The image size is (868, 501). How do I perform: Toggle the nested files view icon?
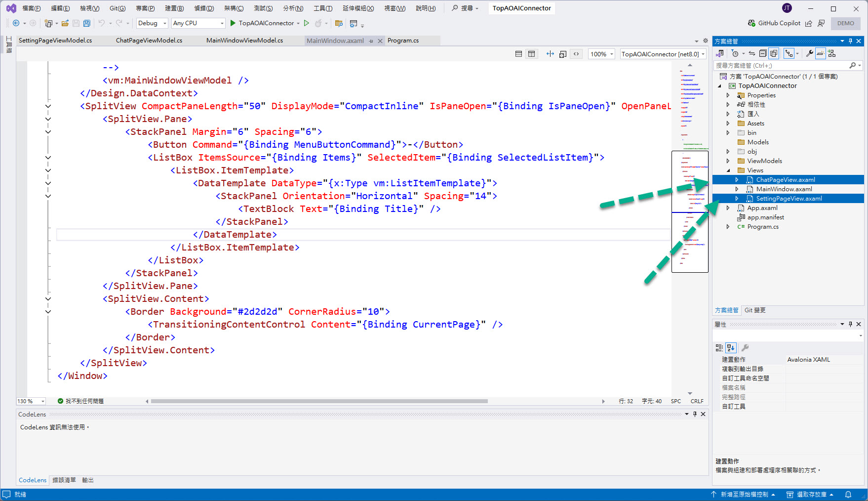[789, 53]
